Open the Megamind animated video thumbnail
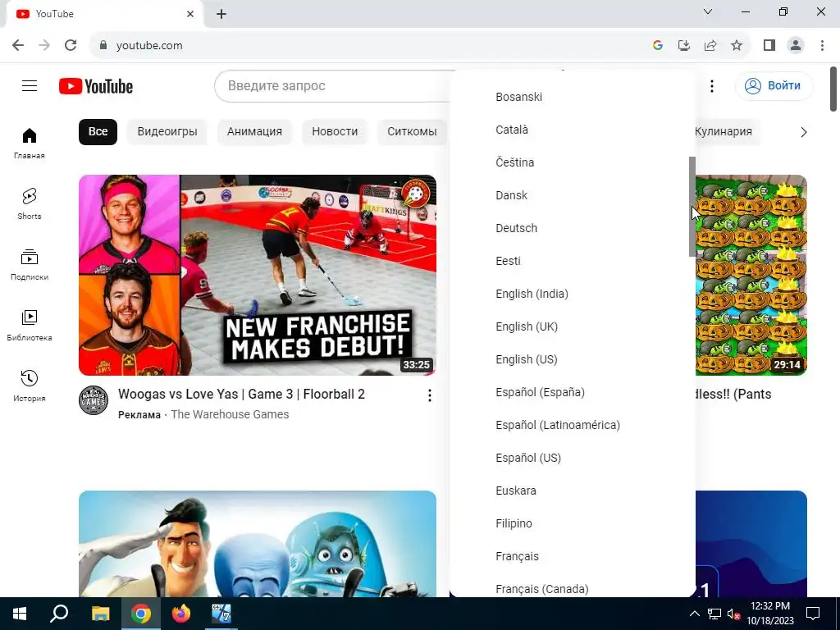The width and height of the screenshot is (840, 630). (x=258, y=544)
